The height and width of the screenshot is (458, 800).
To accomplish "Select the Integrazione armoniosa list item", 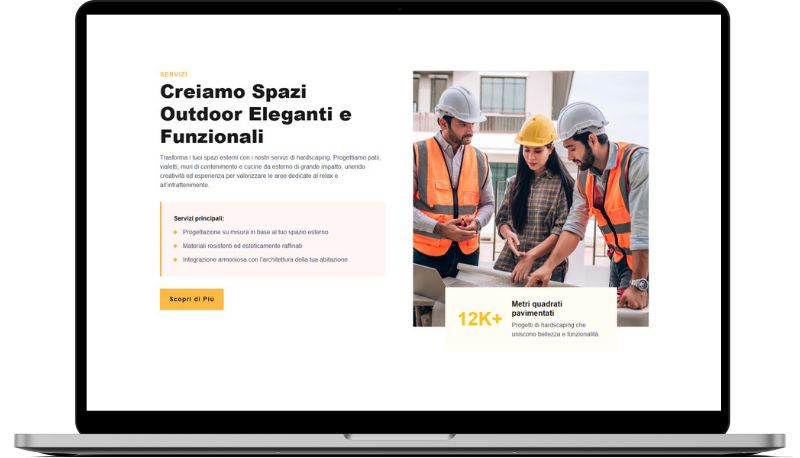I will (265, 260).
